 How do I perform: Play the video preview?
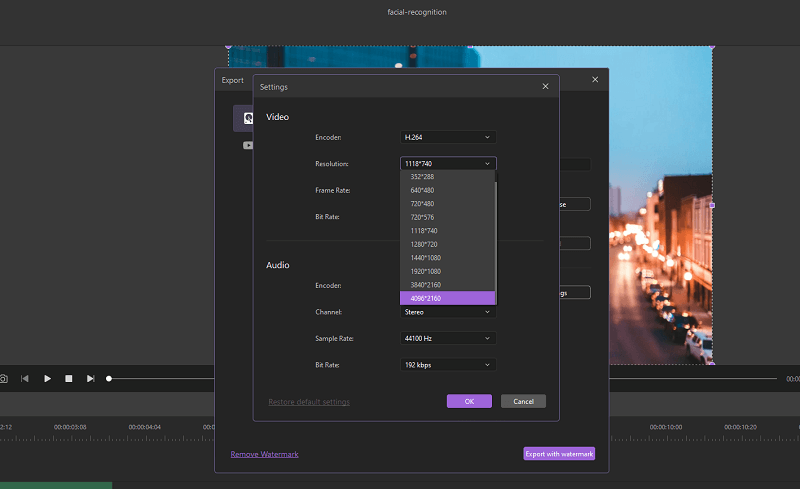click(x=47, y=378)
